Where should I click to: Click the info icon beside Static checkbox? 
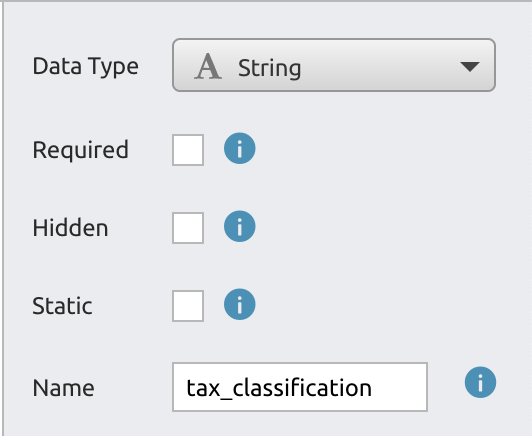[240, 304]
